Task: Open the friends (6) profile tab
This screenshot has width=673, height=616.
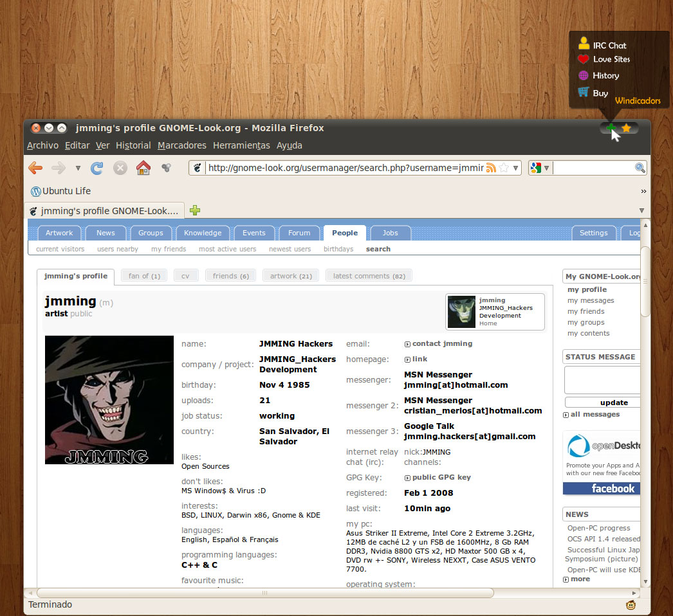Action: pos(230,276)
